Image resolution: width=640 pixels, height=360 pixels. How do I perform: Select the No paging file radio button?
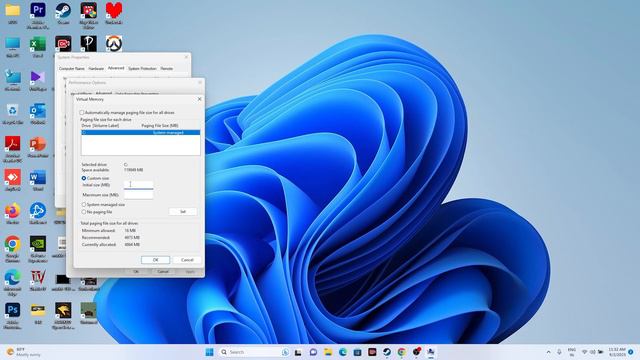pos(84,212)
